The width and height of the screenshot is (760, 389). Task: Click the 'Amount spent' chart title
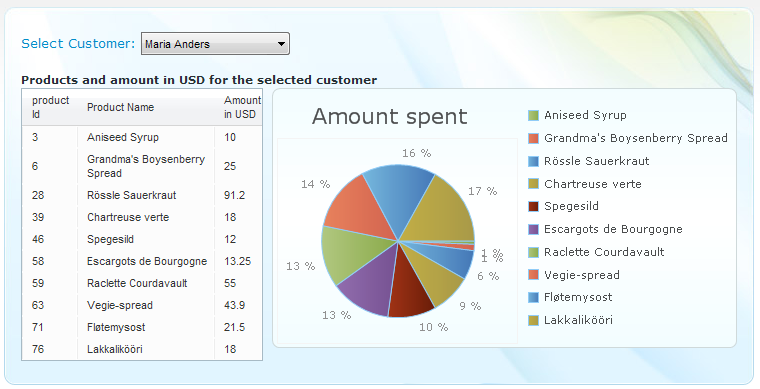390,117
